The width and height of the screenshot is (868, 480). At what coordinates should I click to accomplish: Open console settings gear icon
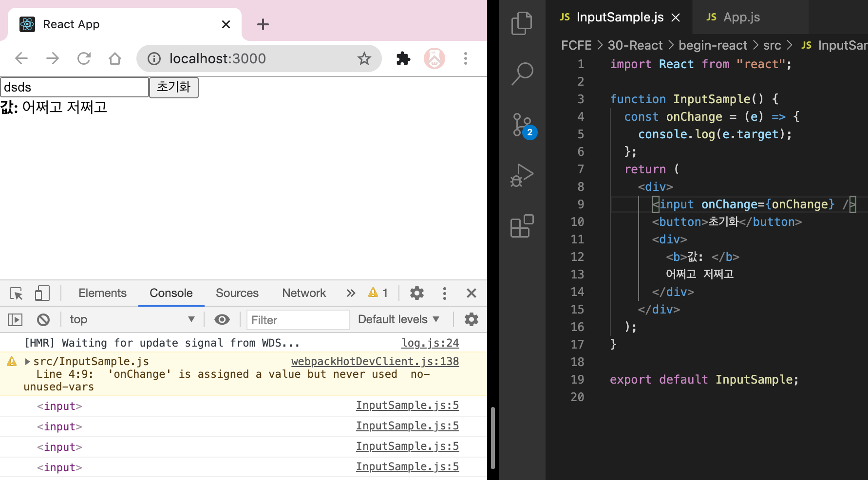click(472, 319)
